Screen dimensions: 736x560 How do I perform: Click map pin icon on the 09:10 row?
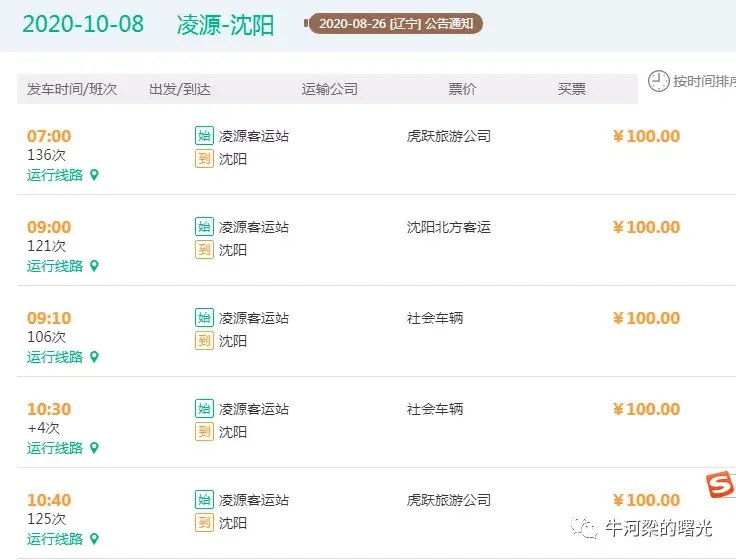pos(94,357)
